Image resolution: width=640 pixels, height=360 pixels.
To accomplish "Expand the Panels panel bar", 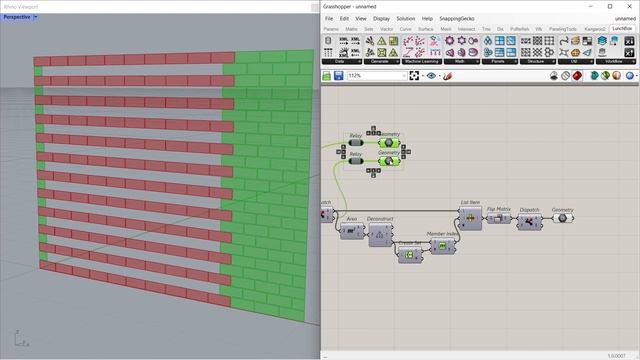I will point(500,62).
